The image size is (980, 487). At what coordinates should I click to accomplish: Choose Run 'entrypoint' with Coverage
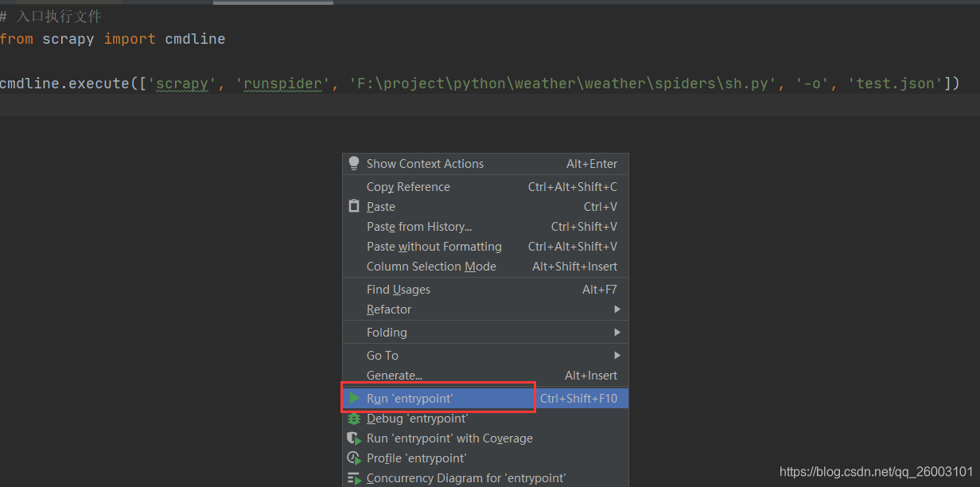pos(485,438)
